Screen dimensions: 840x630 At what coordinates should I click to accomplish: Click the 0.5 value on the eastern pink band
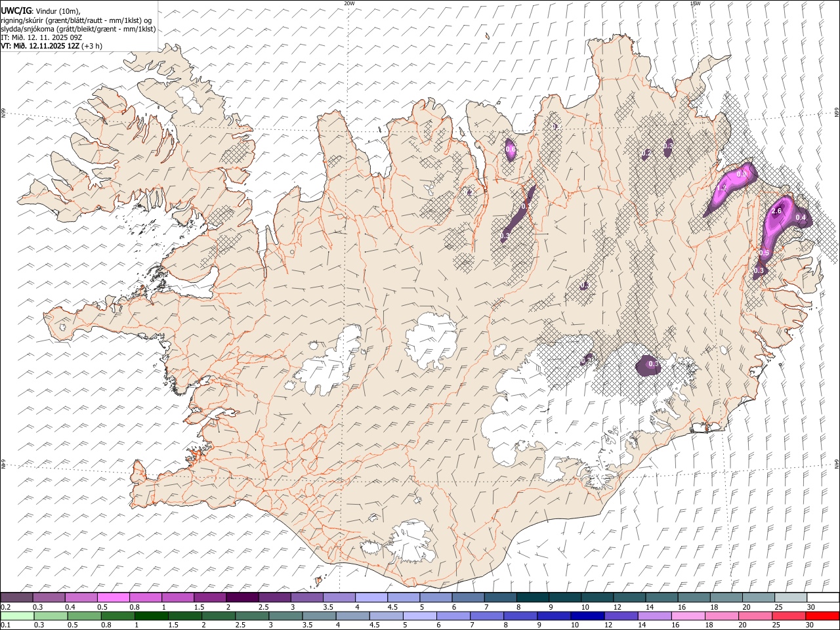[x=764, y=253]
